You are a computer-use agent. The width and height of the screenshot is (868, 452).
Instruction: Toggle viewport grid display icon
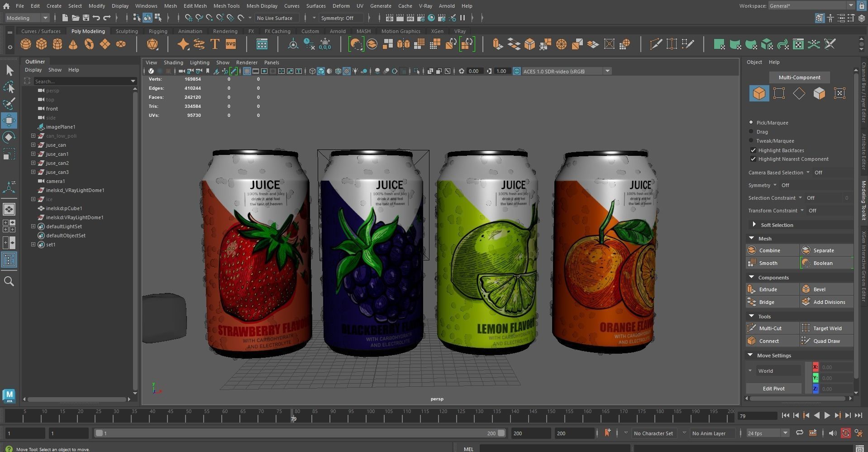[247, 71]
